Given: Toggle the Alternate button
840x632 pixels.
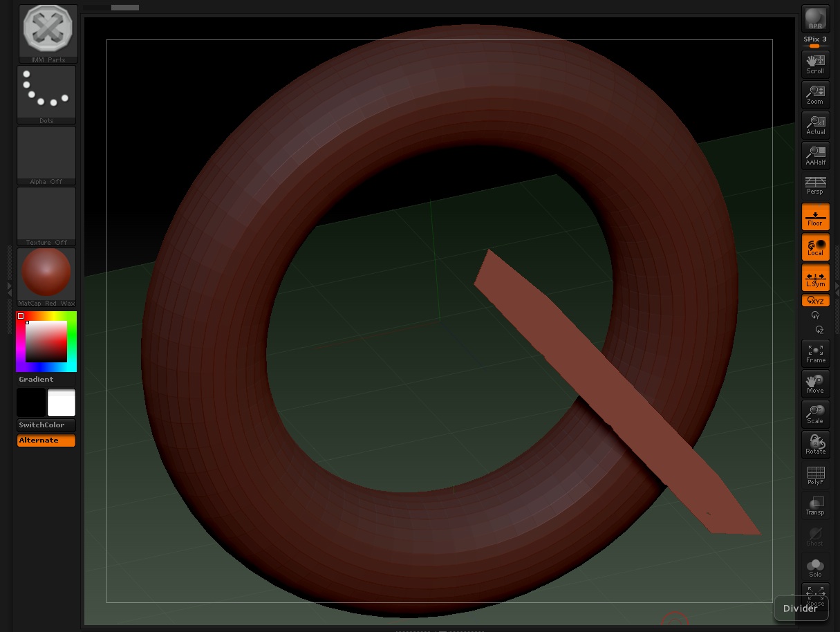Looking at the screenshot, I should pos(46,440).
